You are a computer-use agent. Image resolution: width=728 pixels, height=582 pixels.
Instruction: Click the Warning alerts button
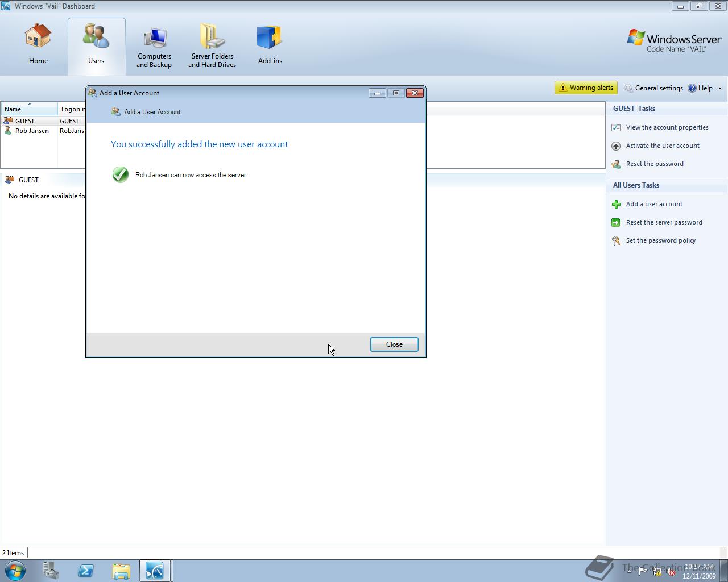586,88
